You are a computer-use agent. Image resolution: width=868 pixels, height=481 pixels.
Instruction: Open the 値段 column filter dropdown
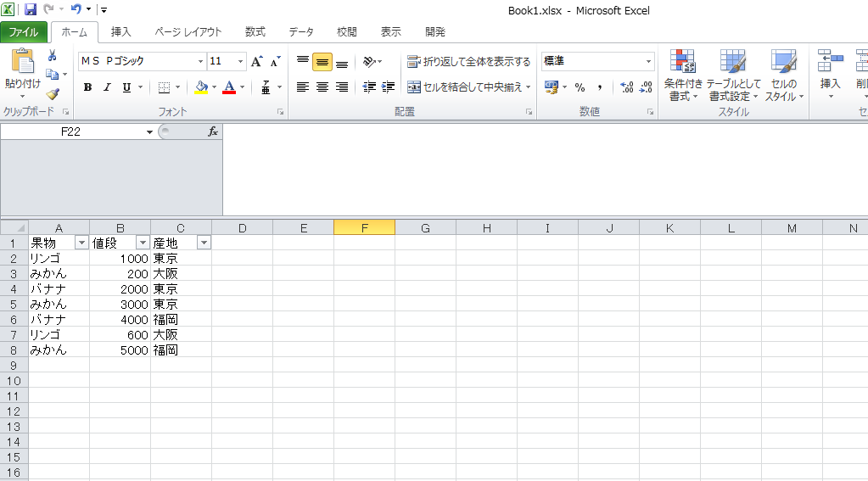coord(143,243)
